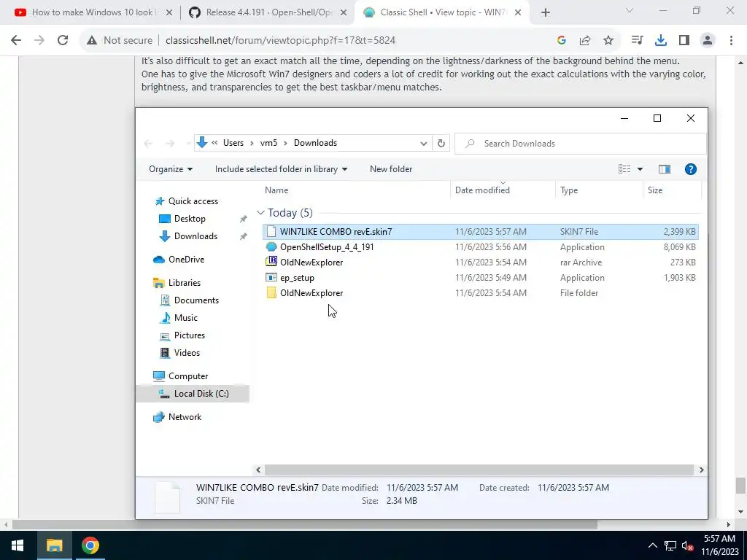Sort by Type column header

coord(569,190)
